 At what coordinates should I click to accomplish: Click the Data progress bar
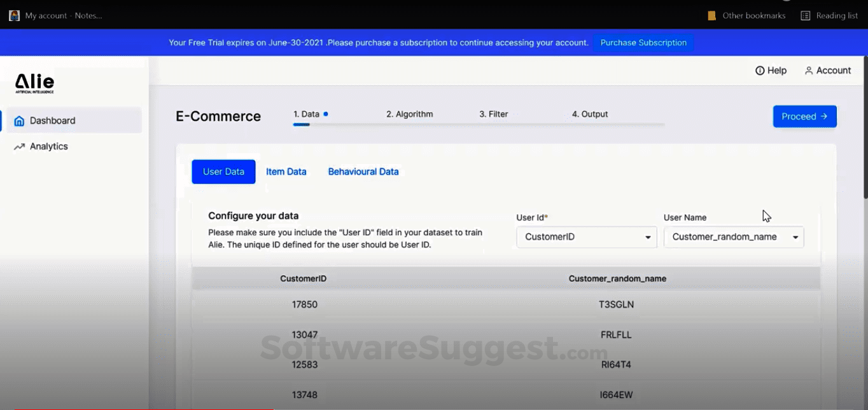click(302, 125)
